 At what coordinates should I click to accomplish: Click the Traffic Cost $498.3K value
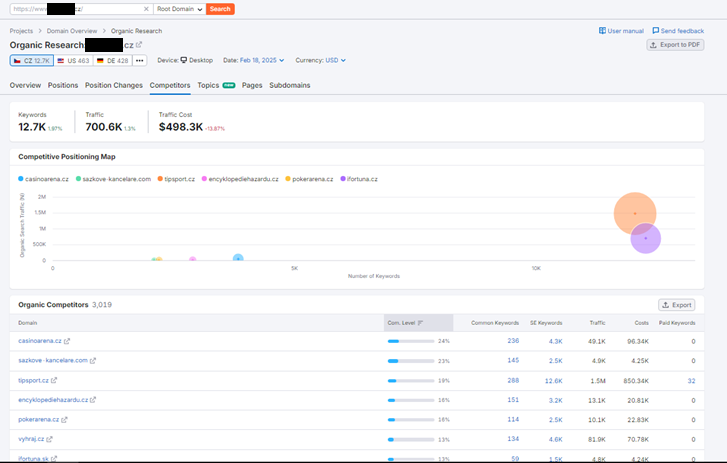tap(181, 127)
